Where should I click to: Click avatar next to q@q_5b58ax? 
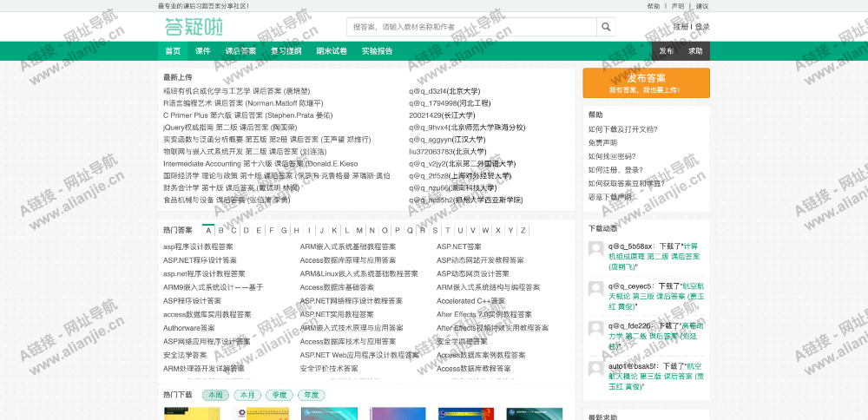595,249
